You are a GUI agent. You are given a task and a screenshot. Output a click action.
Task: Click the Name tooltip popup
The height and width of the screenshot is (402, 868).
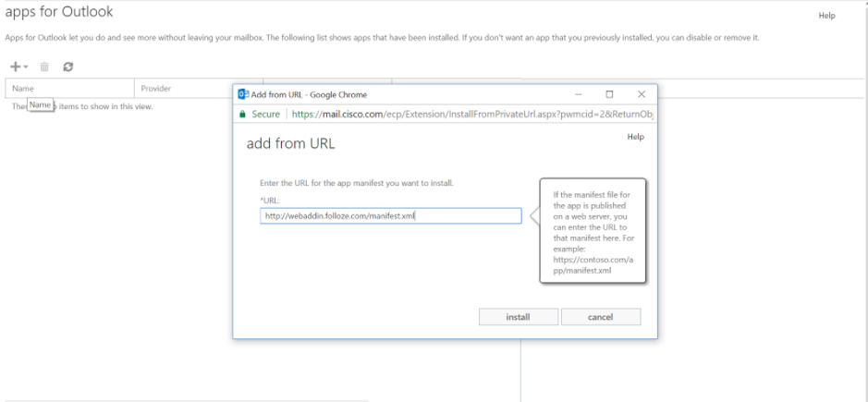[40, 104]
